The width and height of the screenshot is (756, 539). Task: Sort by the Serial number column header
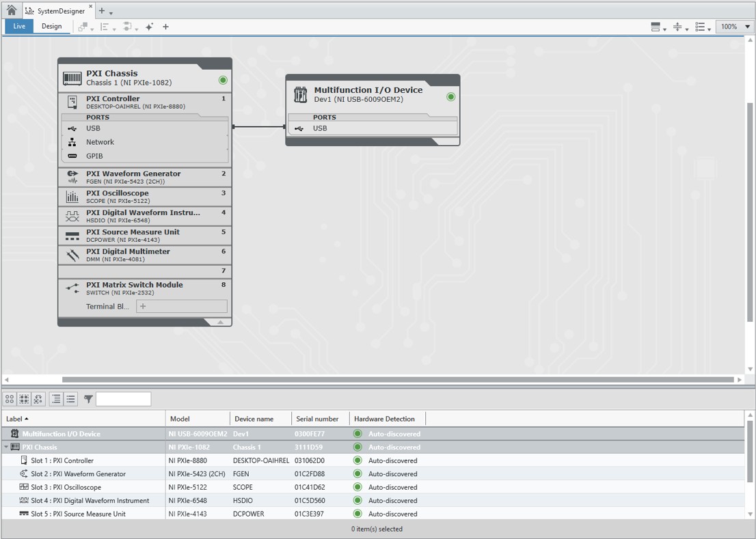[x=320, y=419]
